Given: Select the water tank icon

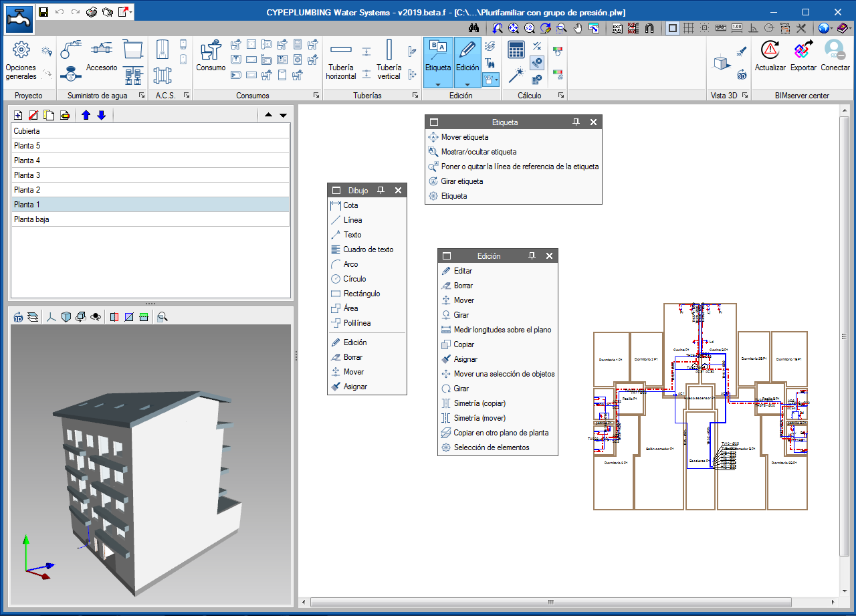Looking at the screenshot, I should pyautogui.click(x=134, y=49).
